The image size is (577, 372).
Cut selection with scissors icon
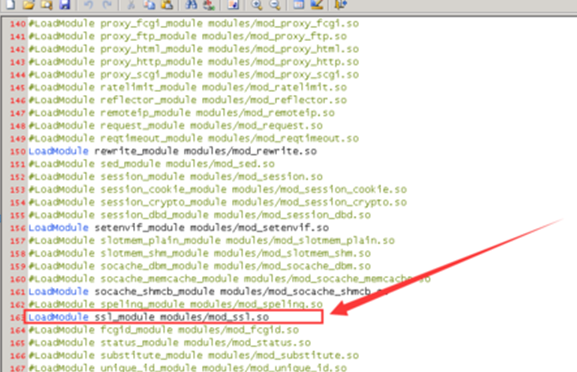[x=131, y=4]
